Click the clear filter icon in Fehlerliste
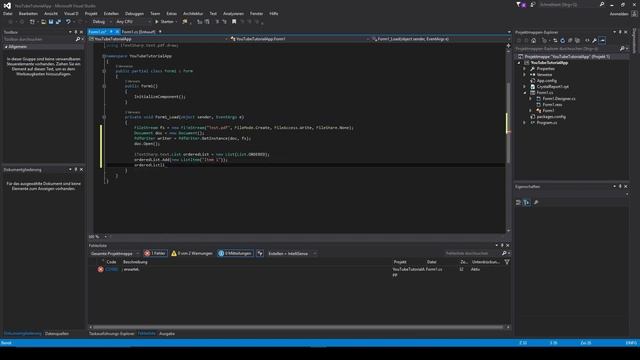Viewport: 640px width, 360px height. [x=260, y=253]
